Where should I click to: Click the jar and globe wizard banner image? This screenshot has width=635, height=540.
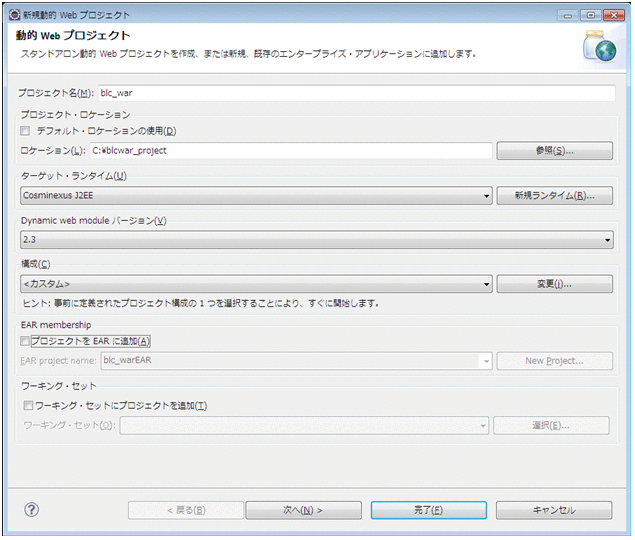(600, 47)
